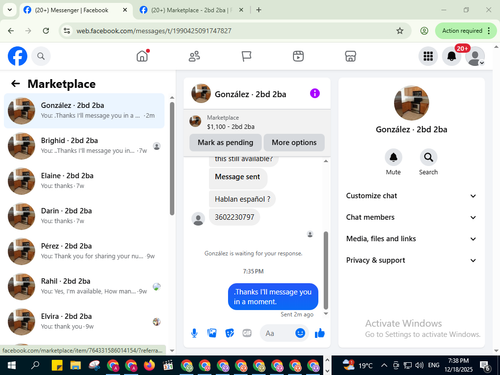The height and width of the screenshot is (375, 500).
Task: Send a thumbs-up like
Action: tap(320, 333)
